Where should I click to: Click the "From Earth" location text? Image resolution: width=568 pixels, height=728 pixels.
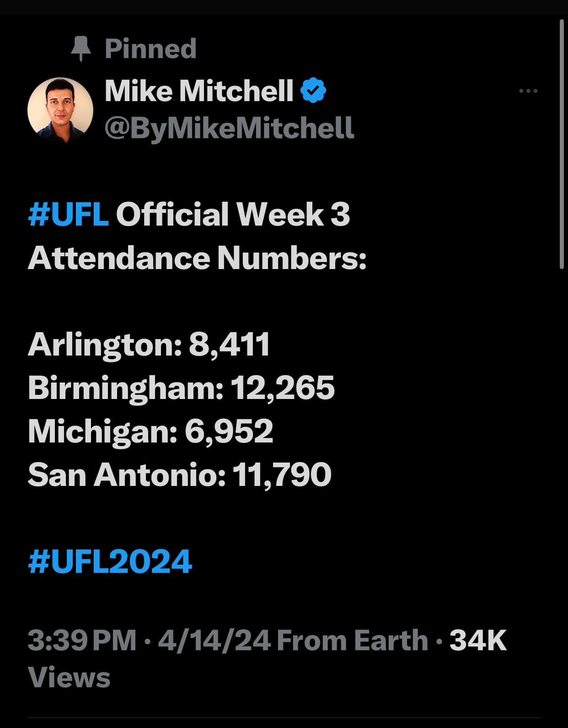(352, 640)
